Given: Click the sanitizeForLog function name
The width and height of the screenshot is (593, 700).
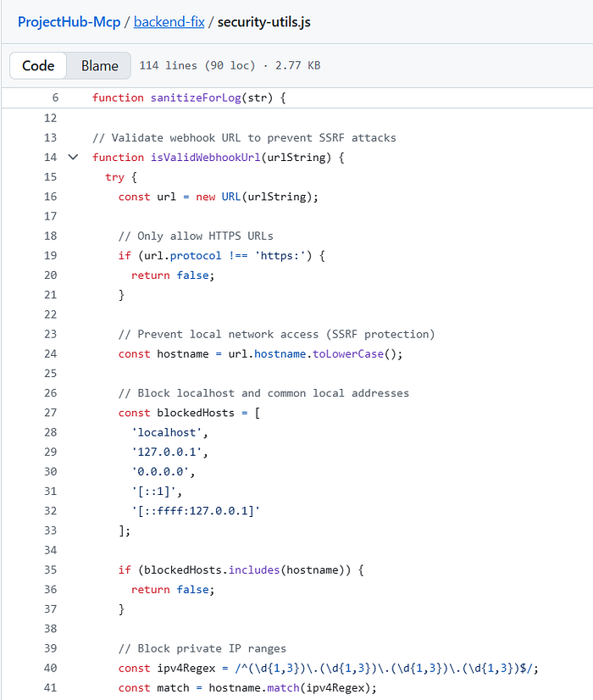Looking at the screenshot, I should click(x=196, y=97).
